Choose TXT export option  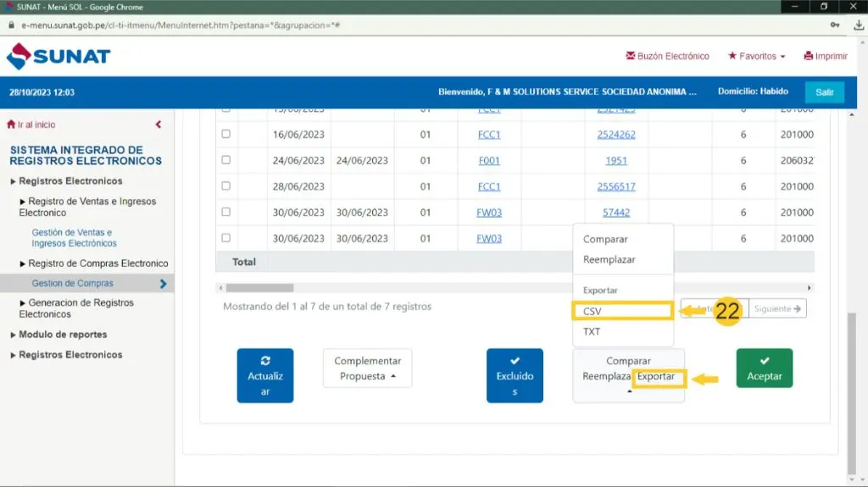592,332
